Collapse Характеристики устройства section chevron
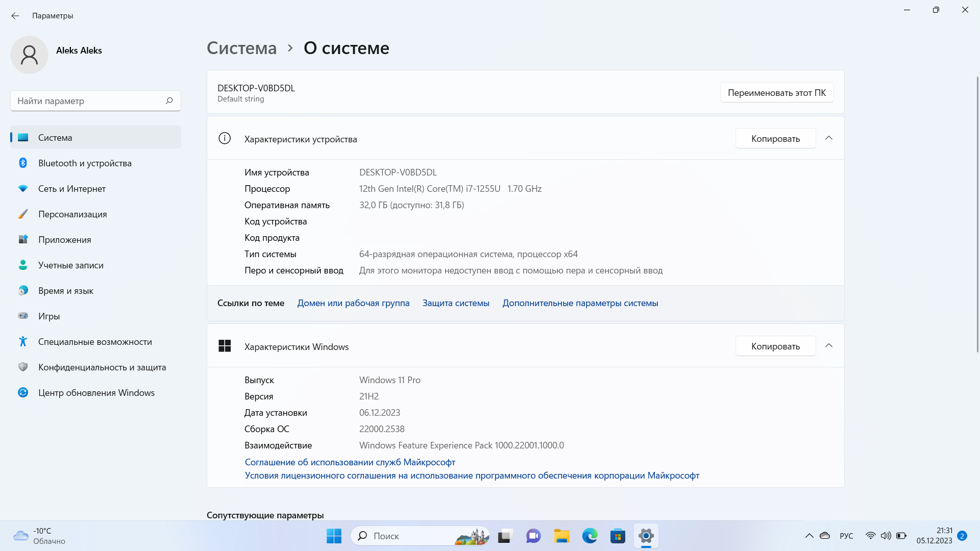The width and height of the screenshot is (980, 551). point(829,138)
